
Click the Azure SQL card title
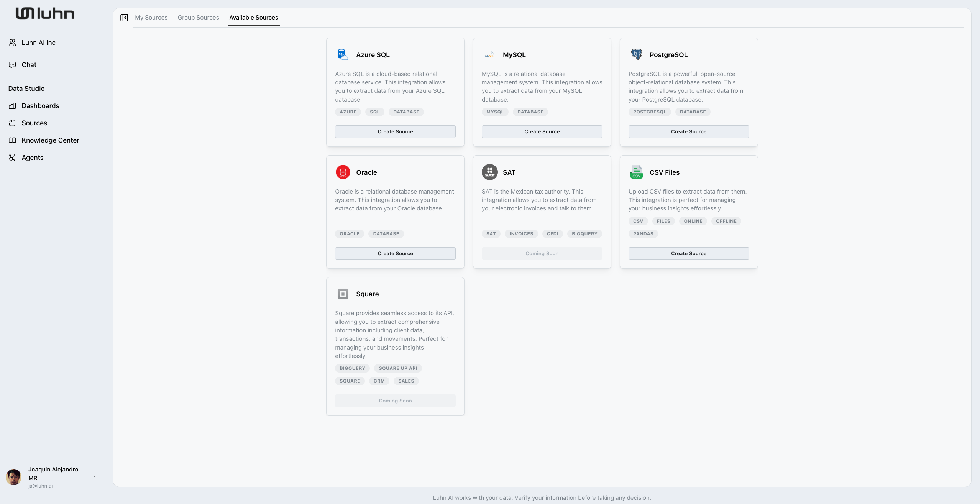coord(373,55)
